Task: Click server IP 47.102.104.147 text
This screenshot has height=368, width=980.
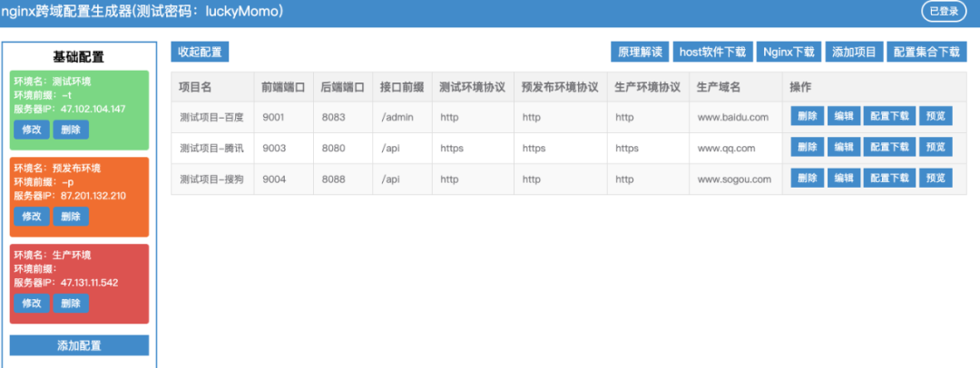Action: 93,110
